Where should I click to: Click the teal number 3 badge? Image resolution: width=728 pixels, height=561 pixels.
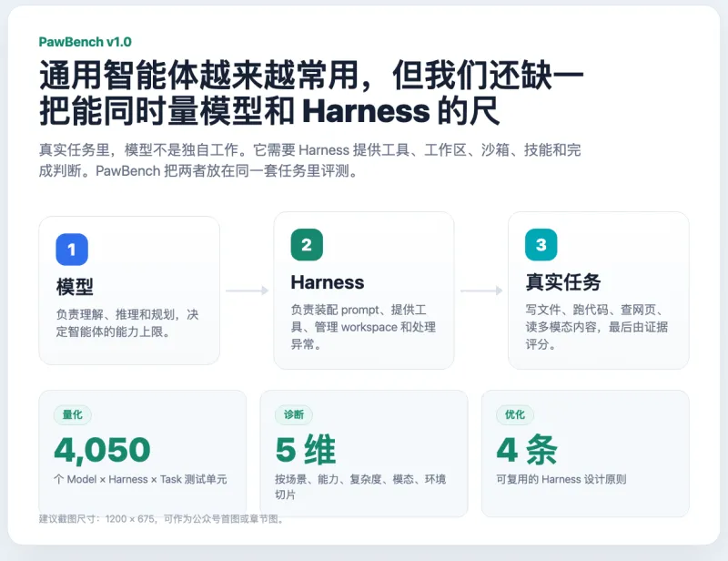[x=541, y=244]
